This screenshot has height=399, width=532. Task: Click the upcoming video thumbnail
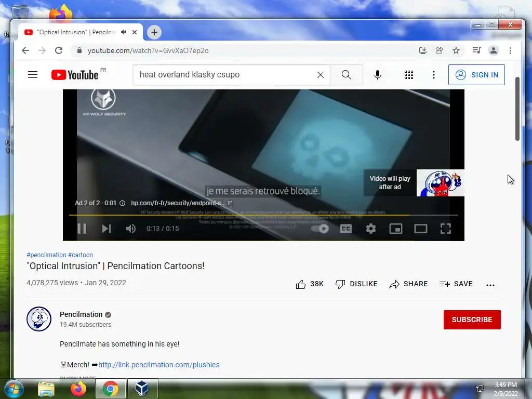440,183
